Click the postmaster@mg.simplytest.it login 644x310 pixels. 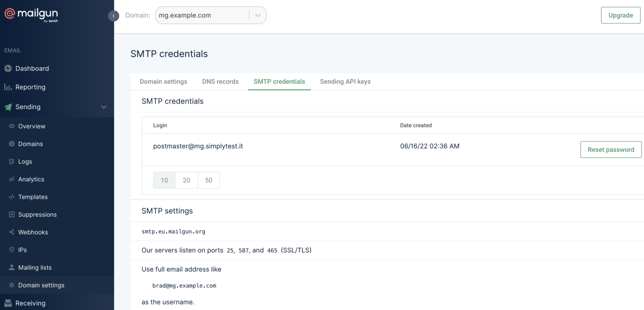click(x=198, y=146)
